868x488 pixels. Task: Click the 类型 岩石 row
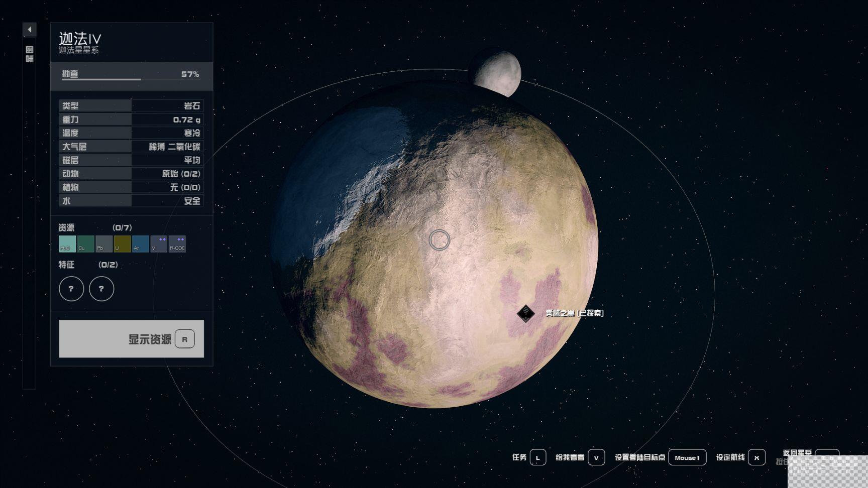(x=131, y=105)
